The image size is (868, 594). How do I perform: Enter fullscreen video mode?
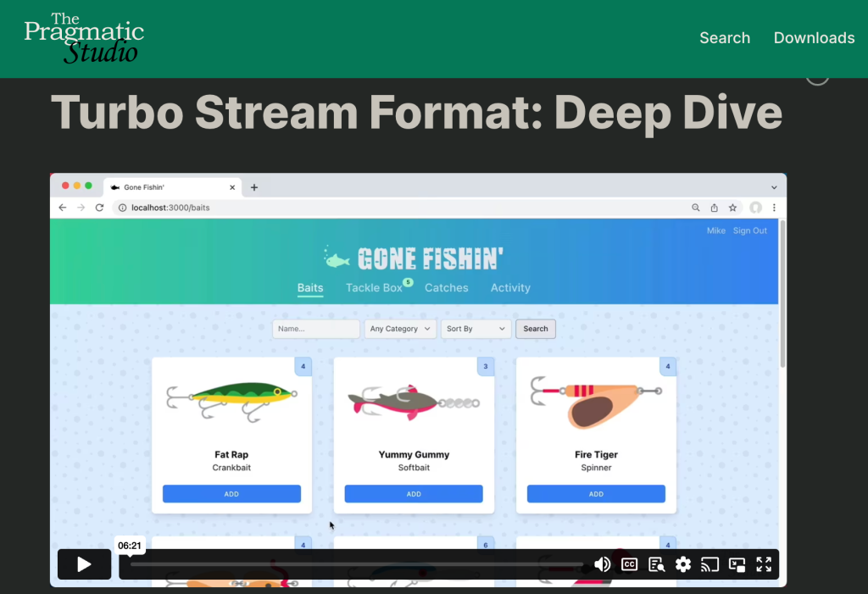[764, 564]
